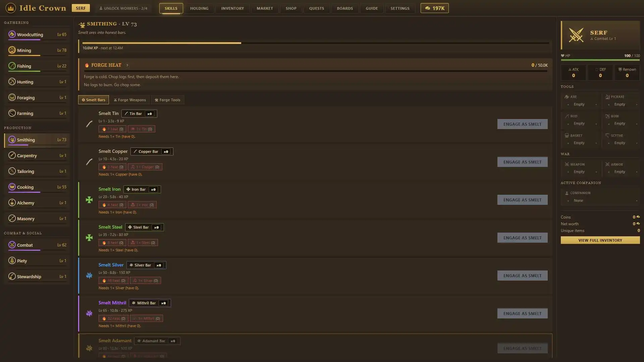The height and width of the screenshot is (362, 644).
Task: Open the Quests menu
Action: (317, 8)
